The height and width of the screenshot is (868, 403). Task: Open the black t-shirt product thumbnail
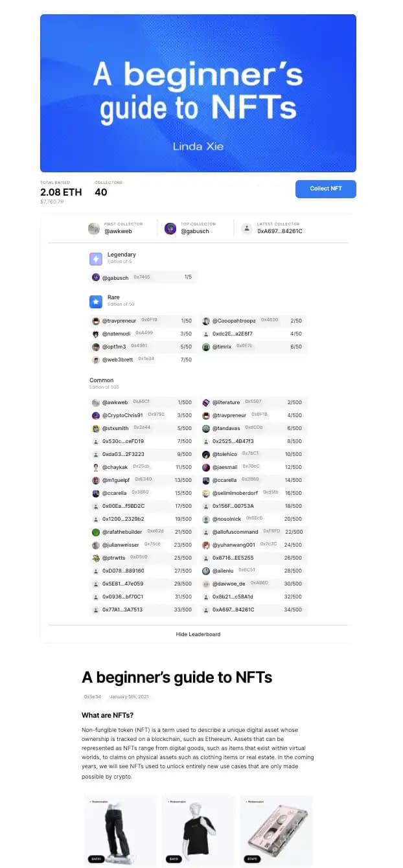[x=198, y=831]
